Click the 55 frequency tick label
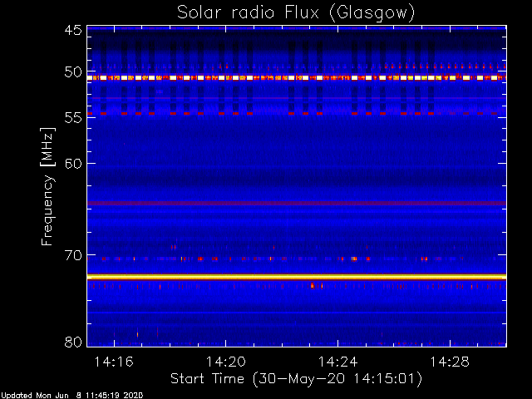 click(73, 118)
